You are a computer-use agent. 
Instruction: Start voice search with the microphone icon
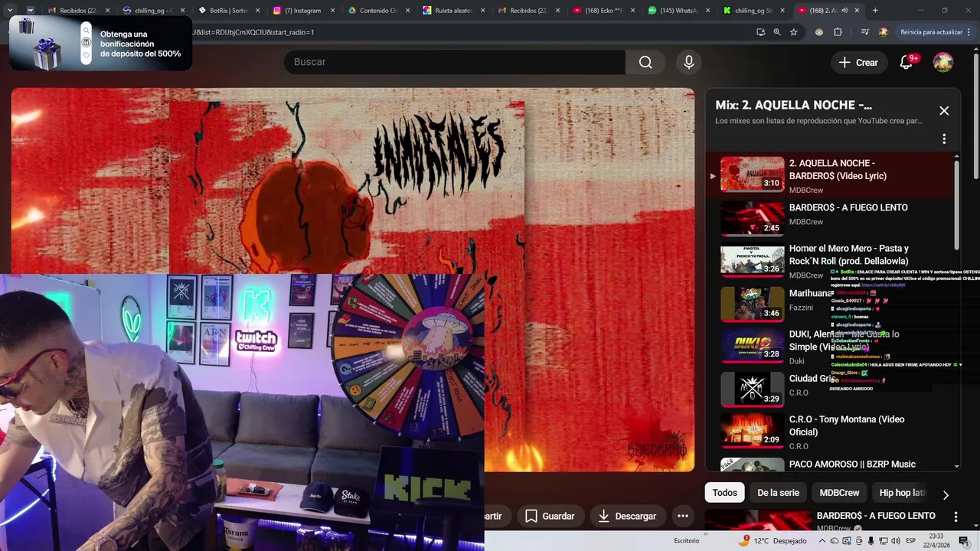click(x=689, y=62)
